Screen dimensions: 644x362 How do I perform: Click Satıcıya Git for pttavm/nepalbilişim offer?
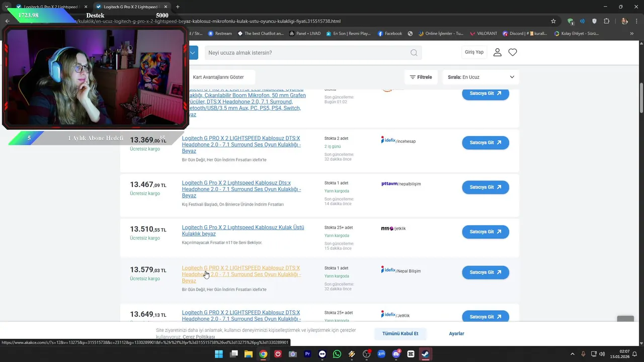(486, 187)
